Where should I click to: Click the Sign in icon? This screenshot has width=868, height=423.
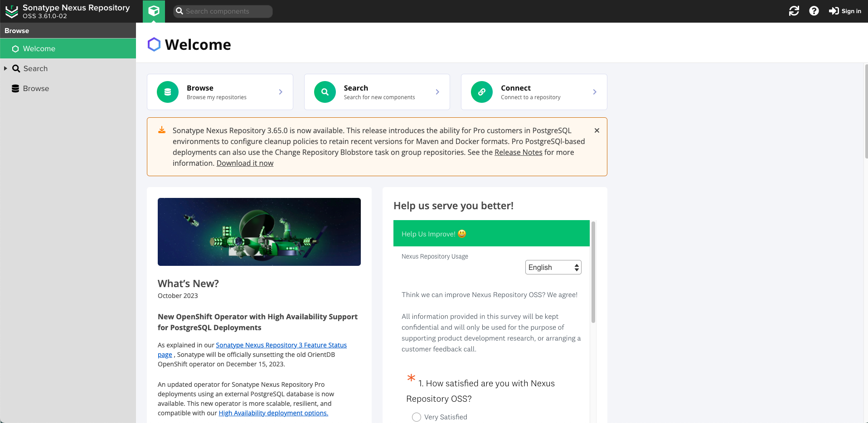click(834, 11)
